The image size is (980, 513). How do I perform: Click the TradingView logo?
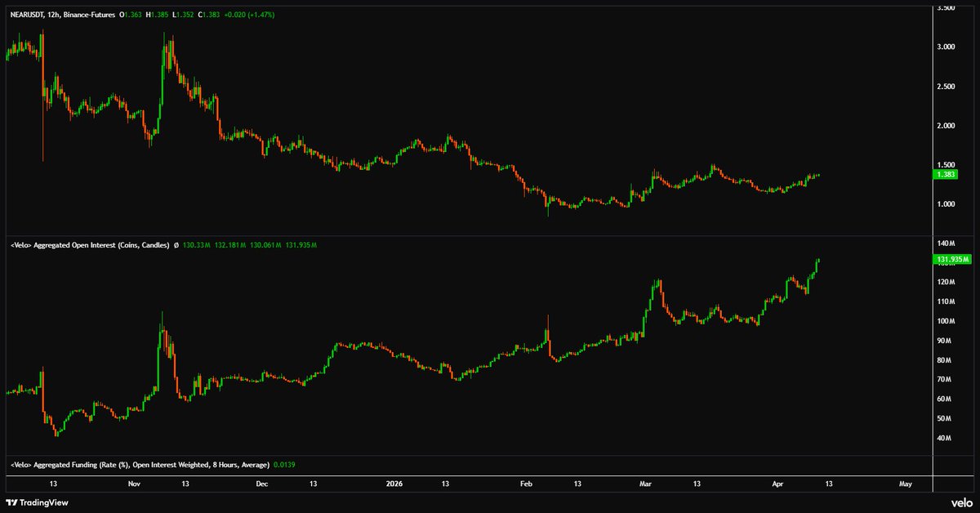[x=38, y=502]
